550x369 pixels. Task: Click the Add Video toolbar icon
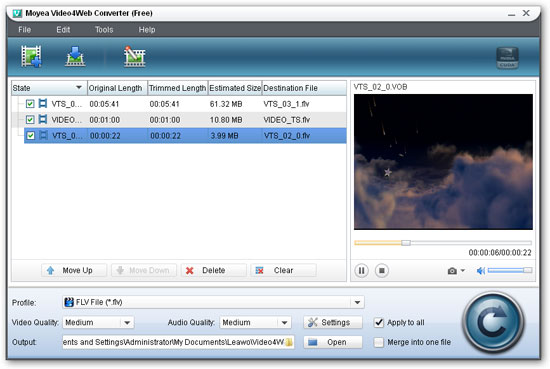coord(31,56)
